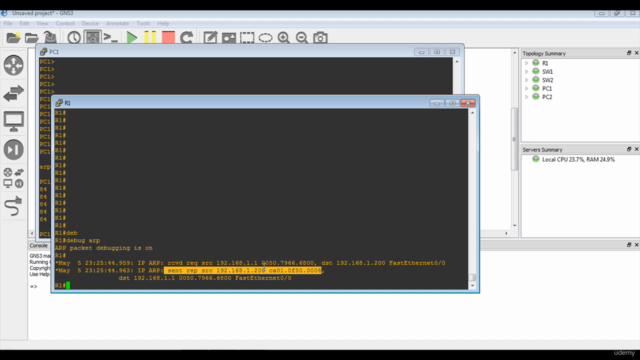Browse switches in the device sidebar

(x=13, y=93)
